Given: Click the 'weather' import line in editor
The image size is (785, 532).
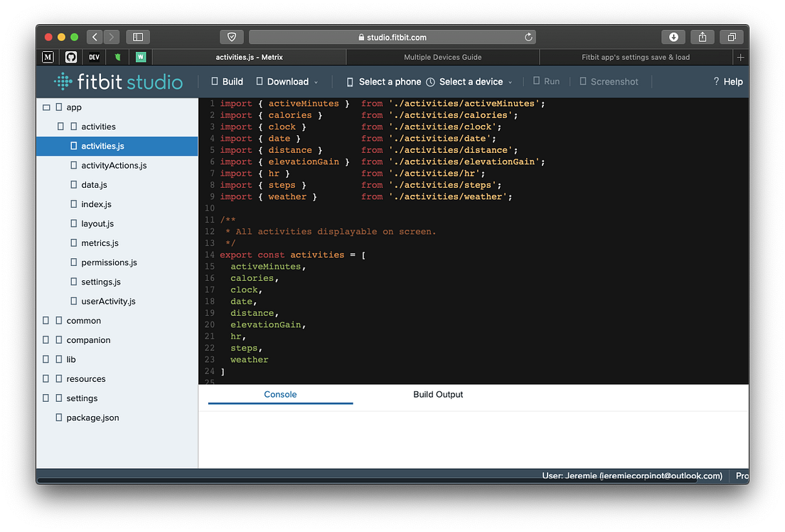Looking at the screenshot, I should (366, 197).
